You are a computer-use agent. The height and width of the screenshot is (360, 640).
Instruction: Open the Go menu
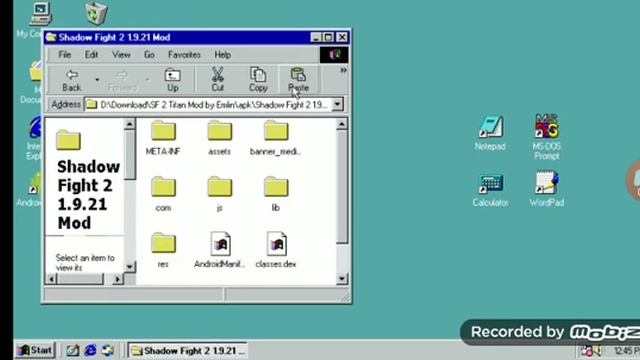[x=149, y=55]
